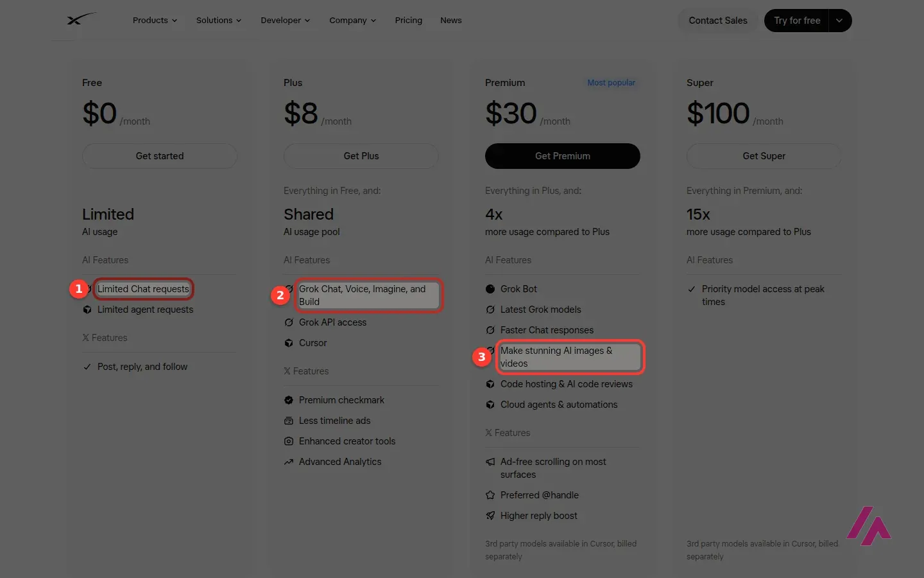Click the Get Super button
924x578 pixels.
coord(764,156)
